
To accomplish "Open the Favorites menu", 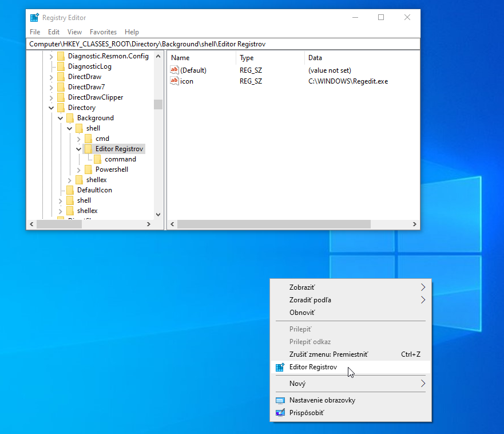I will click(x=103, y=32).
